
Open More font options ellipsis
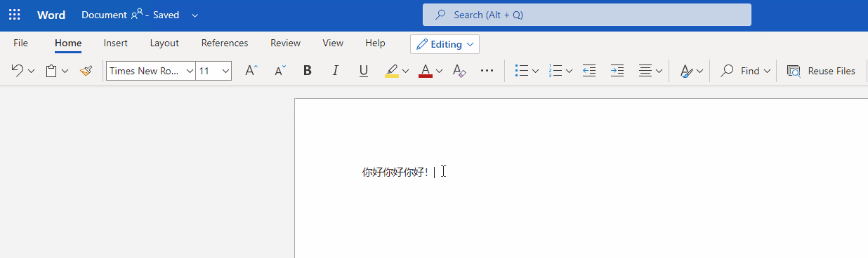[487, 71]
